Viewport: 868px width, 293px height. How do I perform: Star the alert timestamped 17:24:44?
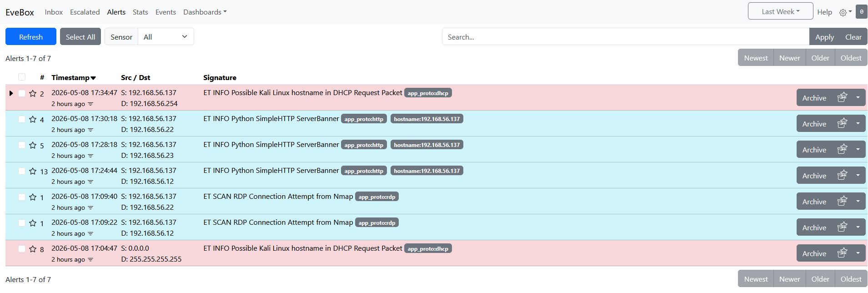click(33, 171)
